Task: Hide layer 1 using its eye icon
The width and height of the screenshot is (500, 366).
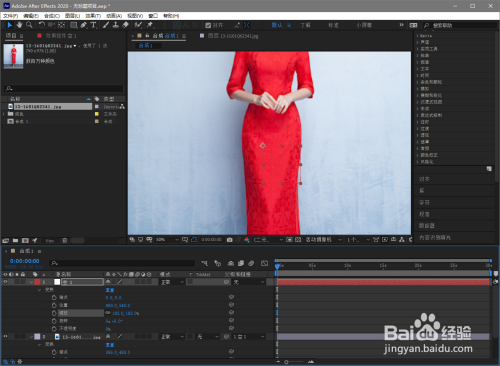Action: coord(5,282)
